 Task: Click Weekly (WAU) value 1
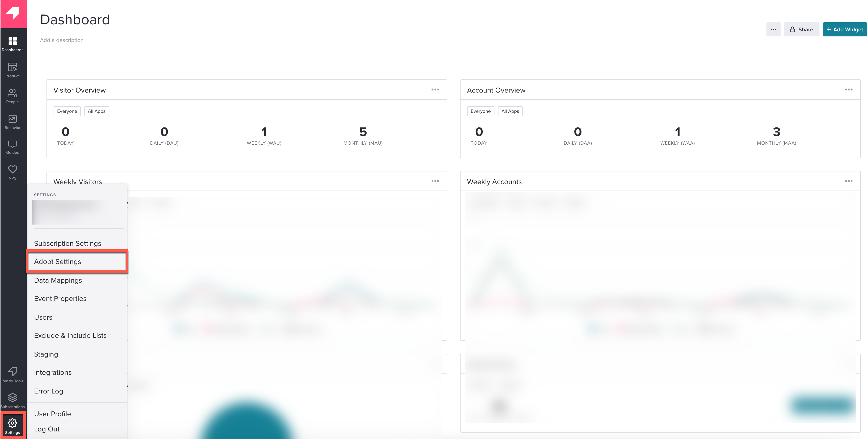pos(264,131)
